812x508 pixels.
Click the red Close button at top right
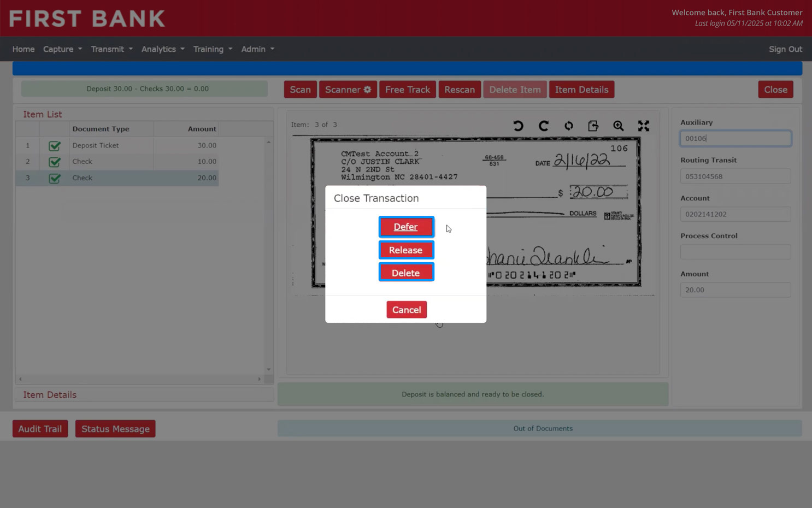775,90
